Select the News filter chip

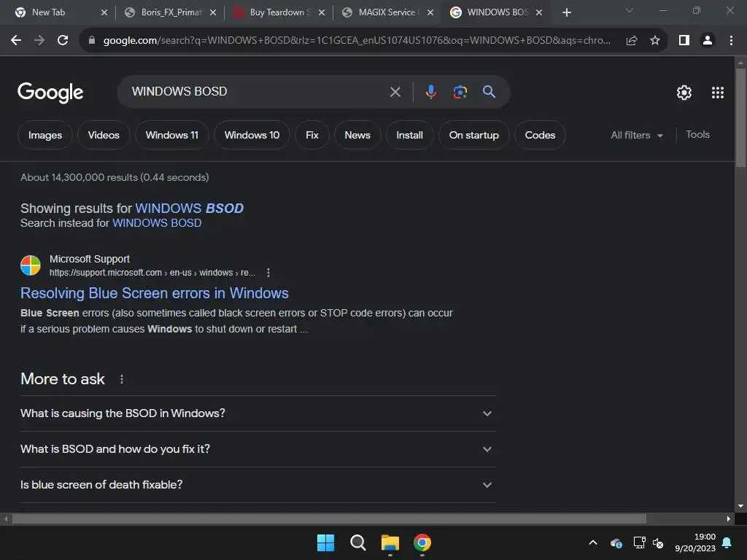(357, 135)
